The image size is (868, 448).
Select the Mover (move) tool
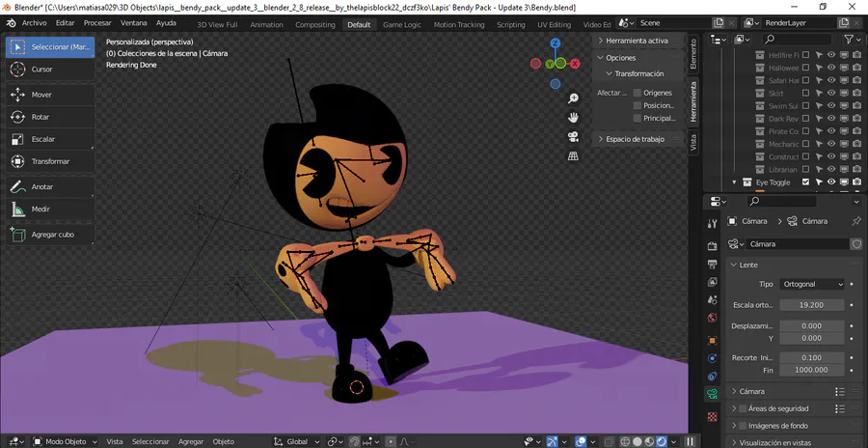click(x=50, y=95)
